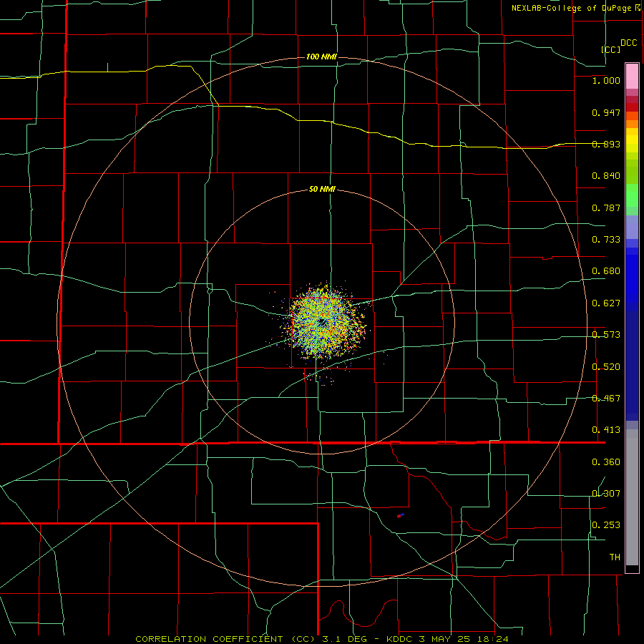Click the 0.573 scale value
This screenshot has width=644, height=644.
coord(606,335)
